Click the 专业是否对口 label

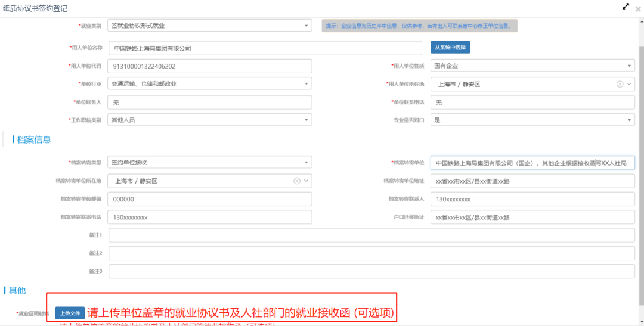pyautogui.click(x=408, y=120)
